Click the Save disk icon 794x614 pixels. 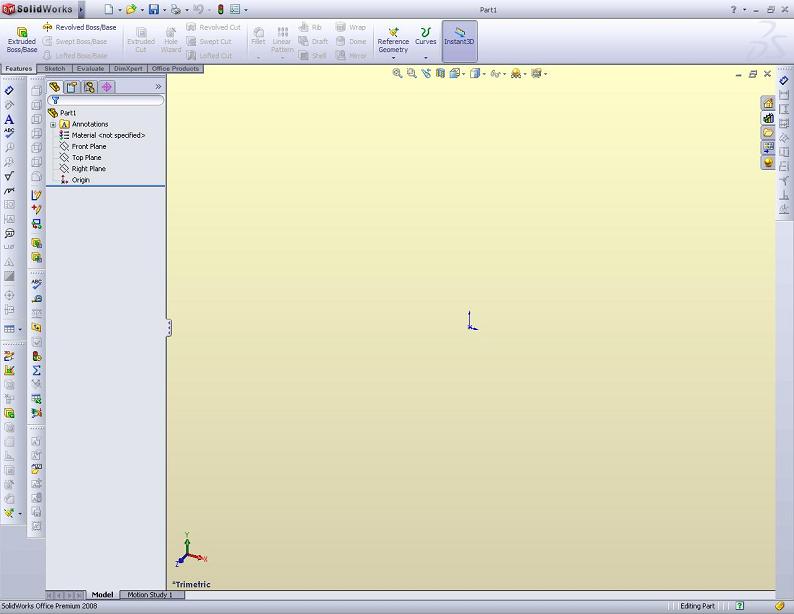click(x=153, y=9)
